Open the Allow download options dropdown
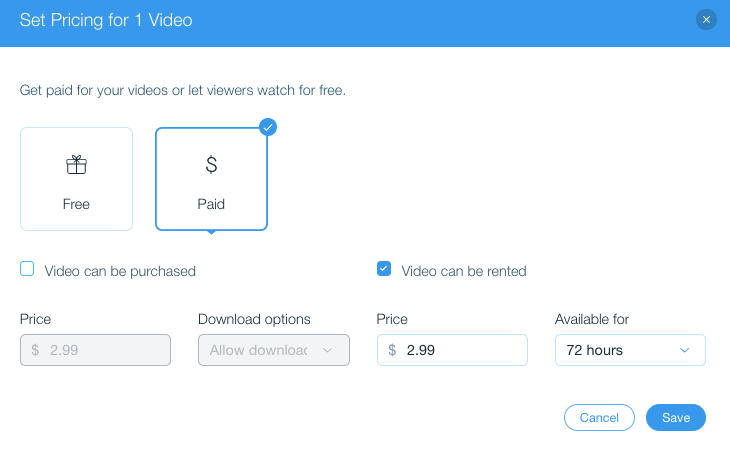This screenshot has height=453, width=730. point(274,350)
